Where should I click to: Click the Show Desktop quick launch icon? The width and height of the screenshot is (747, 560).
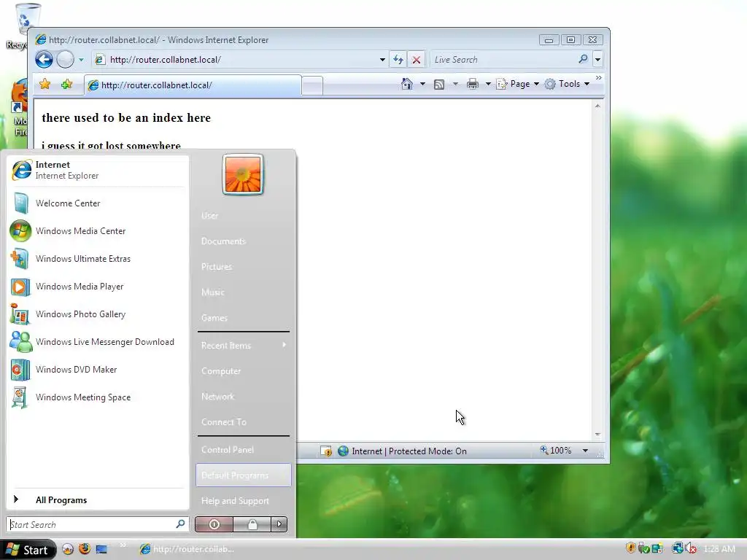coord(101,549)
